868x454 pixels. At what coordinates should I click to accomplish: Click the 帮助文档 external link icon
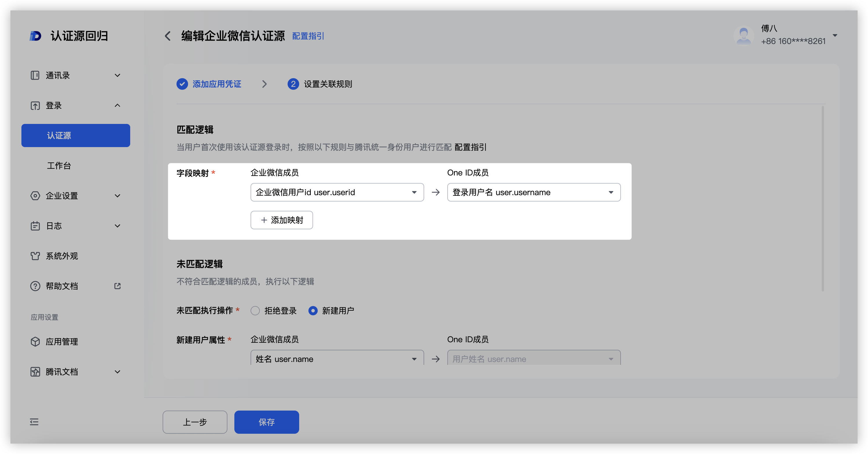click(x=117, y=286)
